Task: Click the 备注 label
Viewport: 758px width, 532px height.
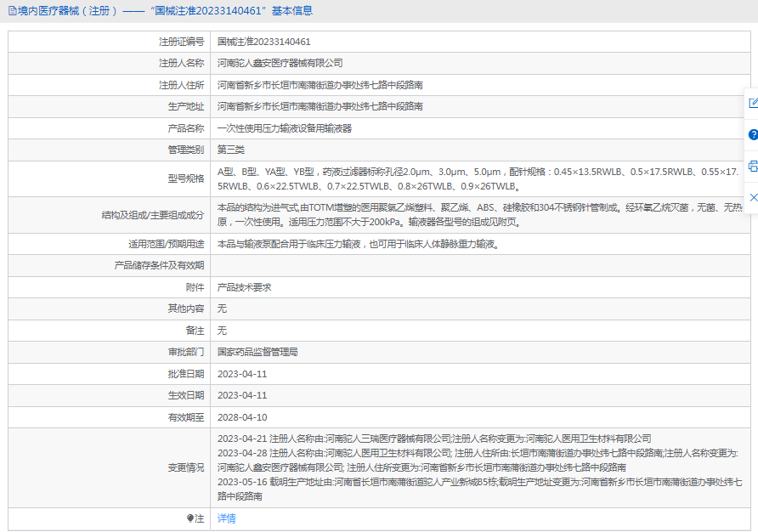Action: click(x=195, y=331)
